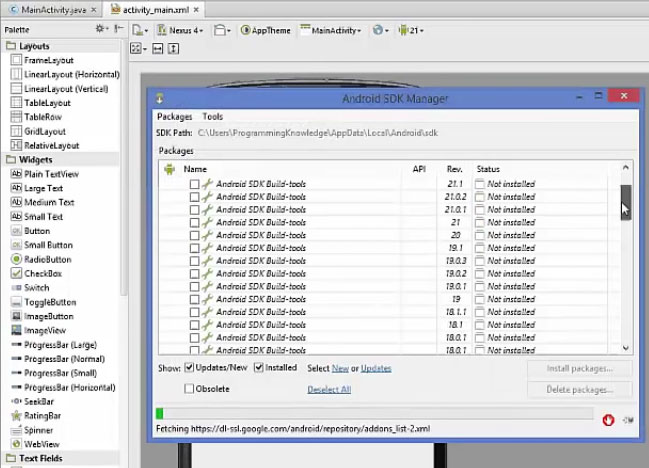Click the palette hide/pin icon next to the gear
The image size is (649, 468).
click(119, 29)
